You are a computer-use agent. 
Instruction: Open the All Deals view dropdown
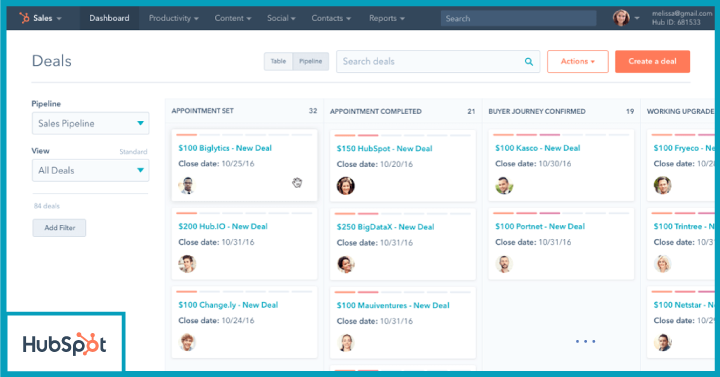[90, 170]
